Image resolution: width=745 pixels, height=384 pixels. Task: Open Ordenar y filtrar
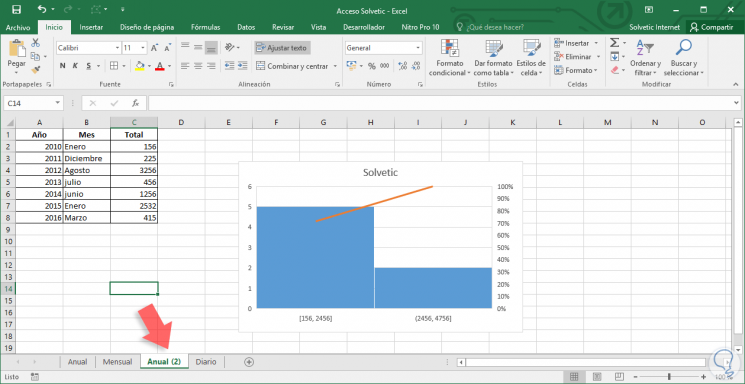645,58
